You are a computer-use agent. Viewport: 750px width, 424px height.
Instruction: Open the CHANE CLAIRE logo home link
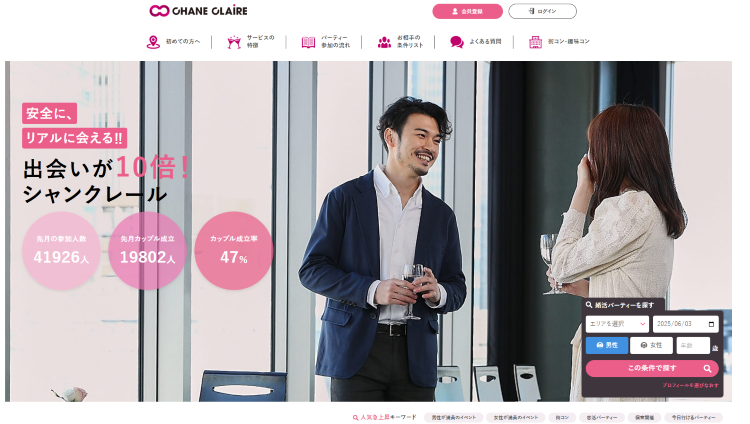[x=198, y=11]
